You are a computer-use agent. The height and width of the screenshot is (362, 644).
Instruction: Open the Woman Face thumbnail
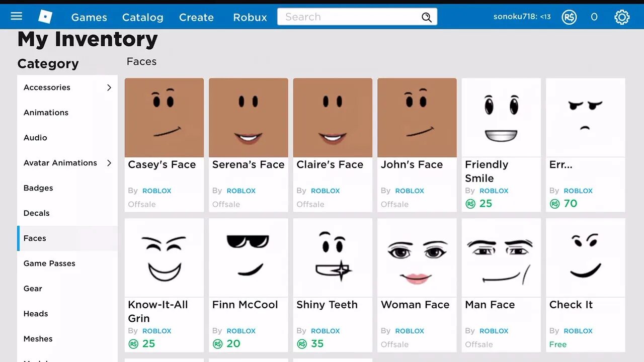point(417,258)
